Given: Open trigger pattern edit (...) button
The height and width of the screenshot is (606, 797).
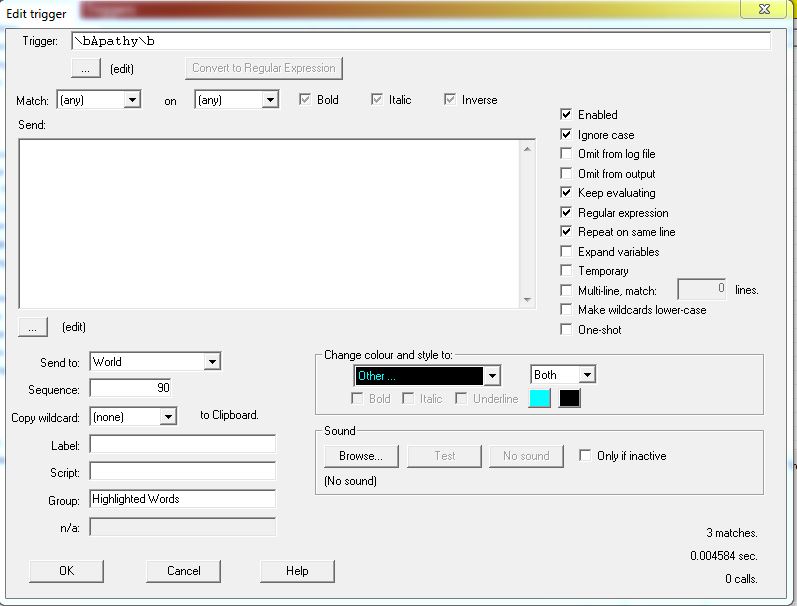Looking at the screenshot, I should tap(85, 69).
